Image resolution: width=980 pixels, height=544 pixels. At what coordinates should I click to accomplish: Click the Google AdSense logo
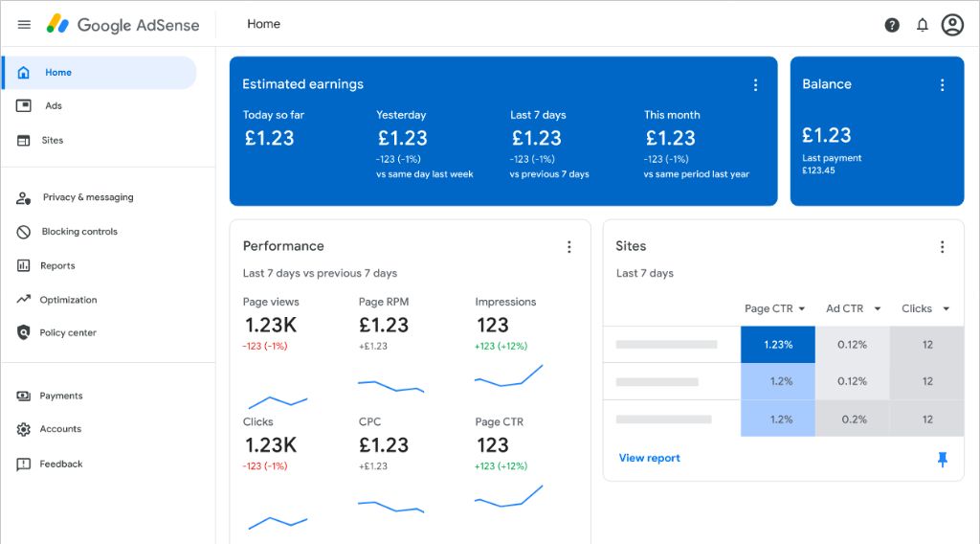[x=124, y=25]
